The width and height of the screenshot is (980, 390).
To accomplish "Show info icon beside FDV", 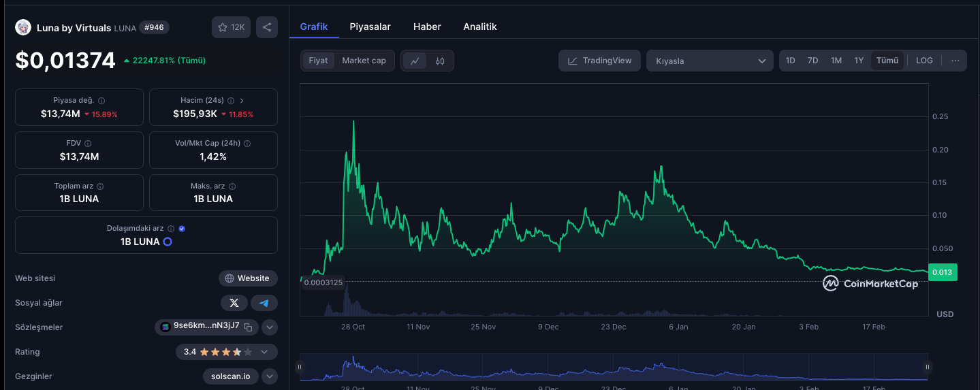I will [x=88, y=144].
